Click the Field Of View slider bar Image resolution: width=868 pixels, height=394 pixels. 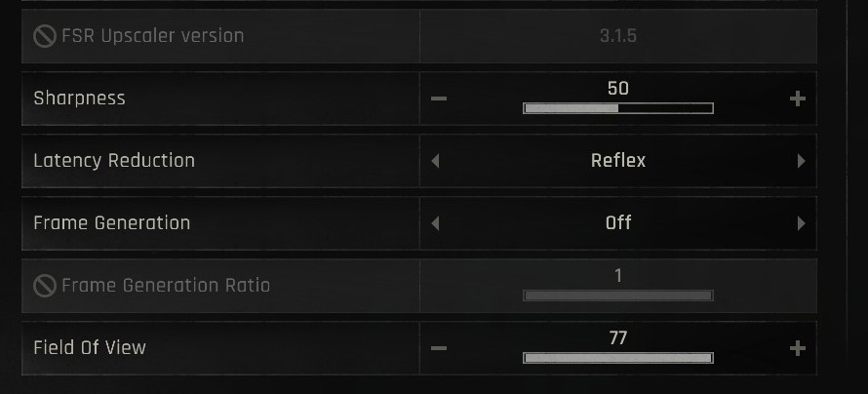(x=618, y=358)
